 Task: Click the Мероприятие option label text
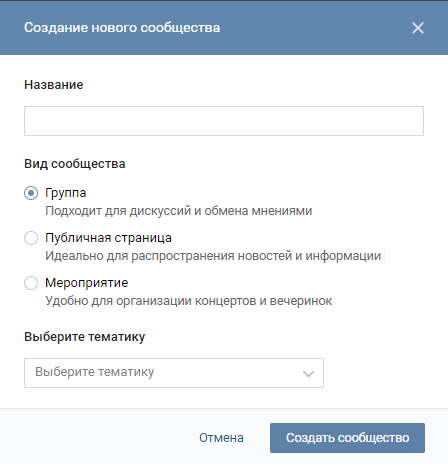pos(87,283)
